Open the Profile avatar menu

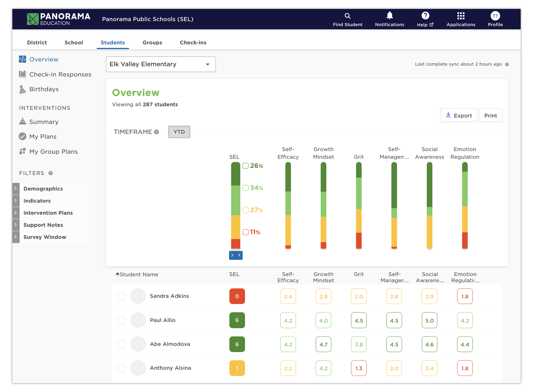[x=495, y=16]
